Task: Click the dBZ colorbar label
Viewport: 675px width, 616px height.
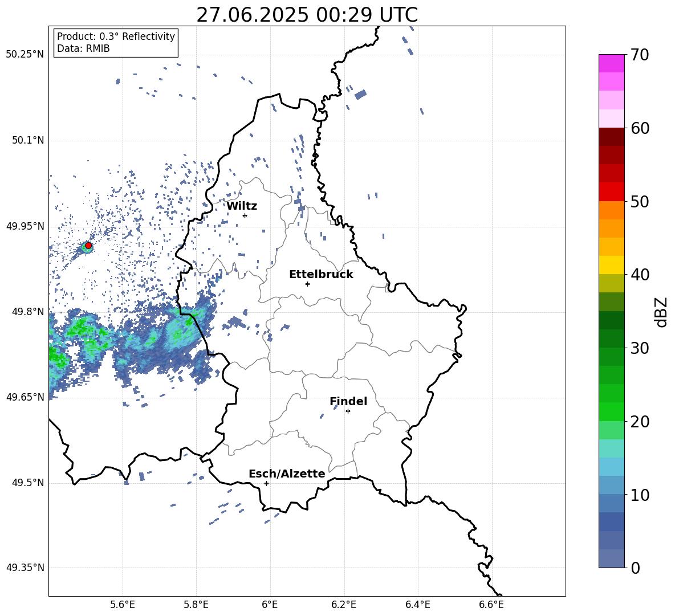Action: click(662, 312)
